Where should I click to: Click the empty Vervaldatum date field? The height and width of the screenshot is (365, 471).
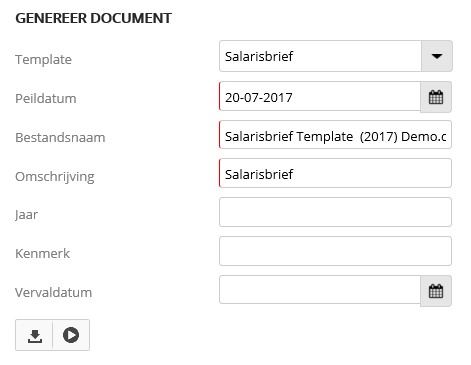coord(320,290)
